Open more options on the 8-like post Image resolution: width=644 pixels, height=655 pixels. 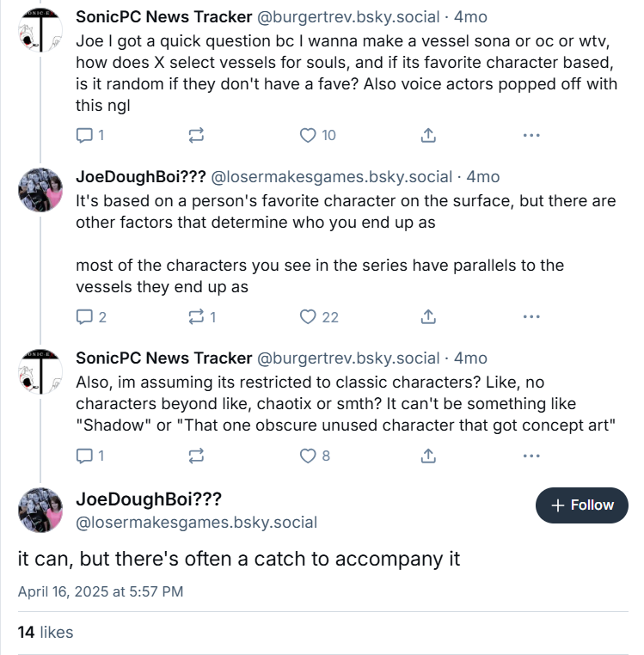pos(531,456)
